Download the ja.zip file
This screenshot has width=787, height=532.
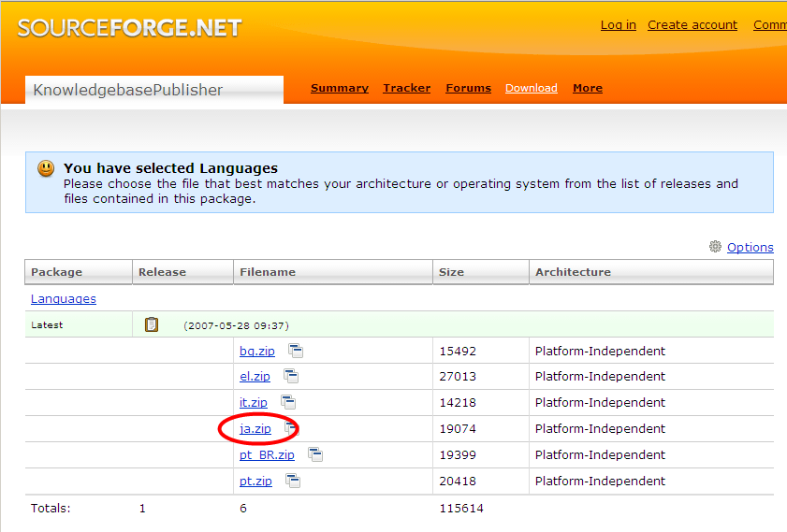click(x=255, y=428)
